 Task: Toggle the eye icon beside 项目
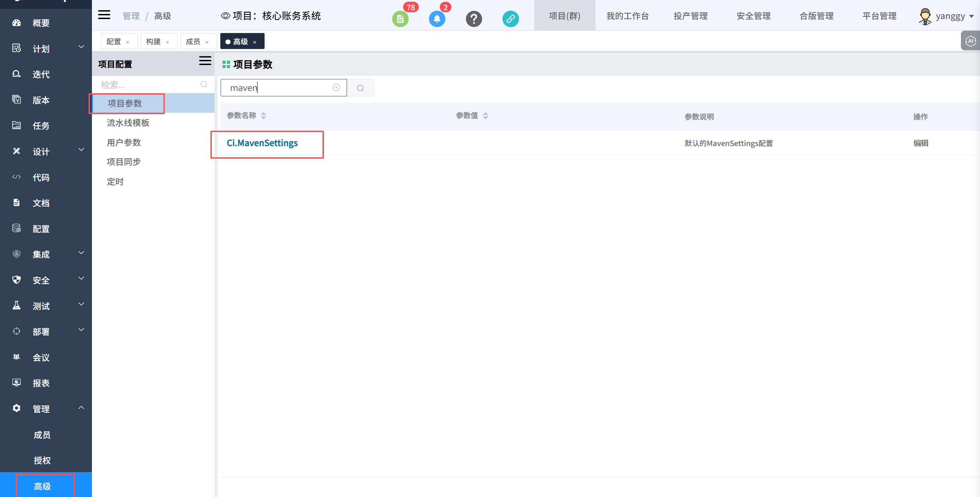[x=225, y=16]
